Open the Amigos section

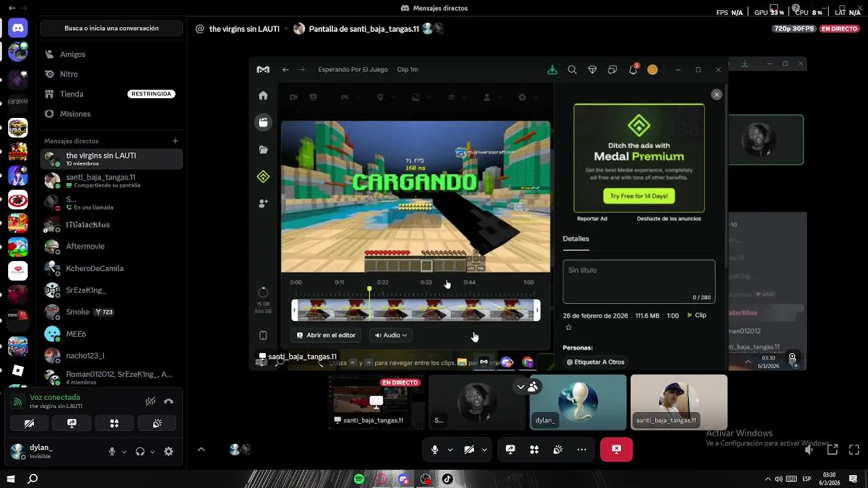(x=112, y=54)
